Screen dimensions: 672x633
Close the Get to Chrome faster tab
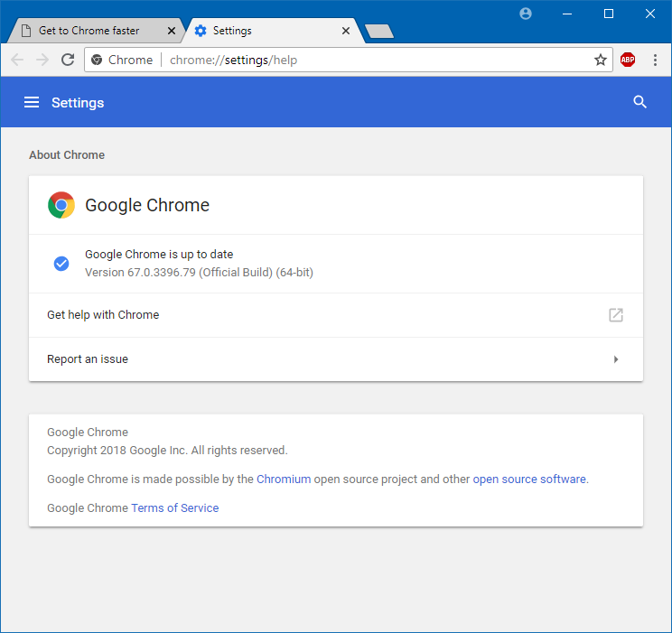172,31
